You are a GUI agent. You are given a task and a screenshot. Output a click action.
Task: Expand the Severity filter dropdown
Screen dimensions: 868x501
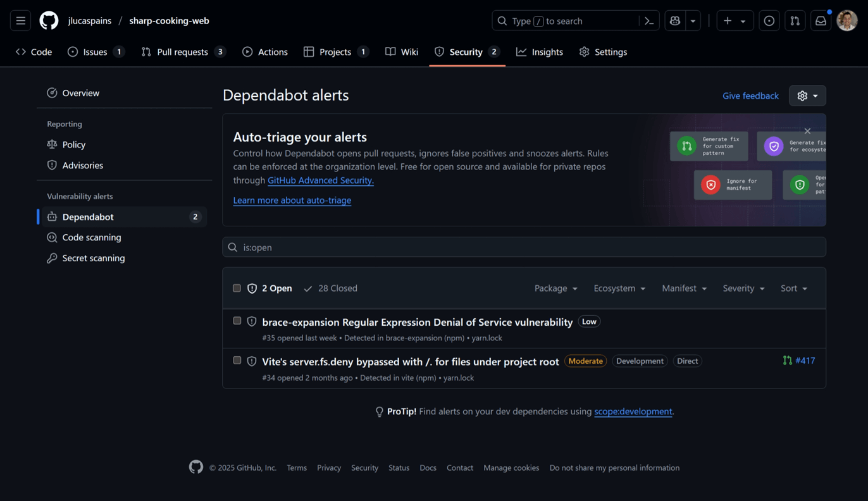(x=744, y=288)
